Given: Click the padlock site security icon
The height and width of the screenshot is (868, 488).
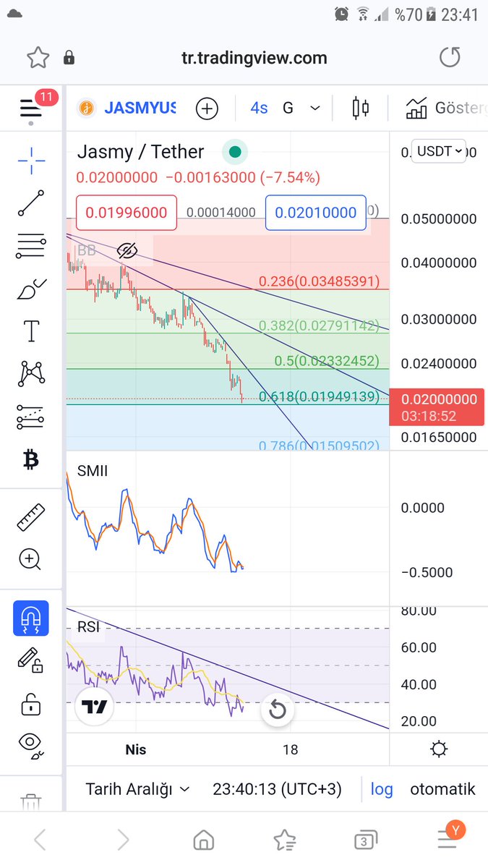Looking at the screenshot, I should (69, 57).
